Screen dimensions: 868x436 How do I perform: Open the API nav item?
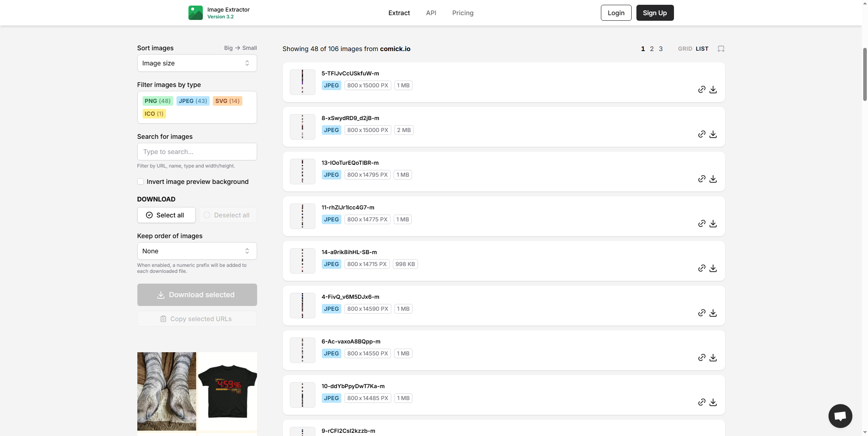[x=431, y=13]
